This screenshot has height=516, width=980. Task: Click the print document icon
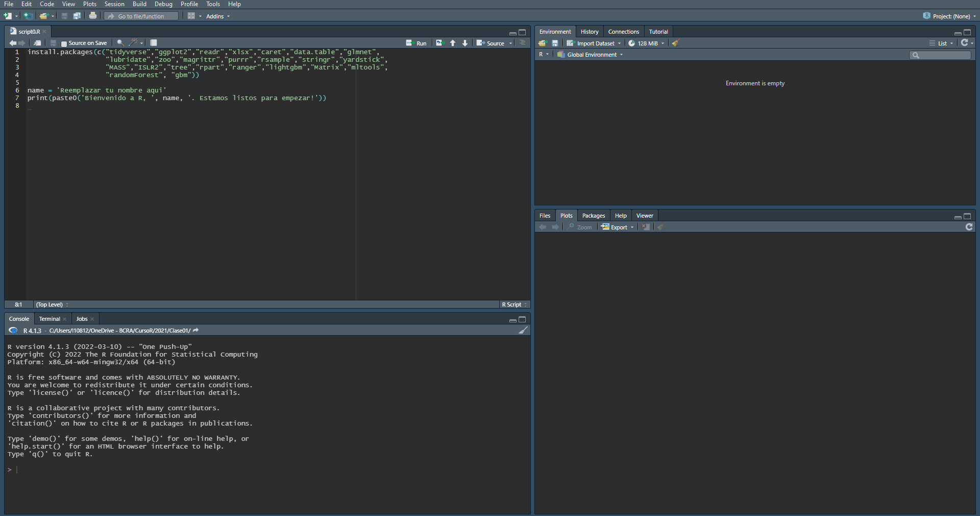93,16
